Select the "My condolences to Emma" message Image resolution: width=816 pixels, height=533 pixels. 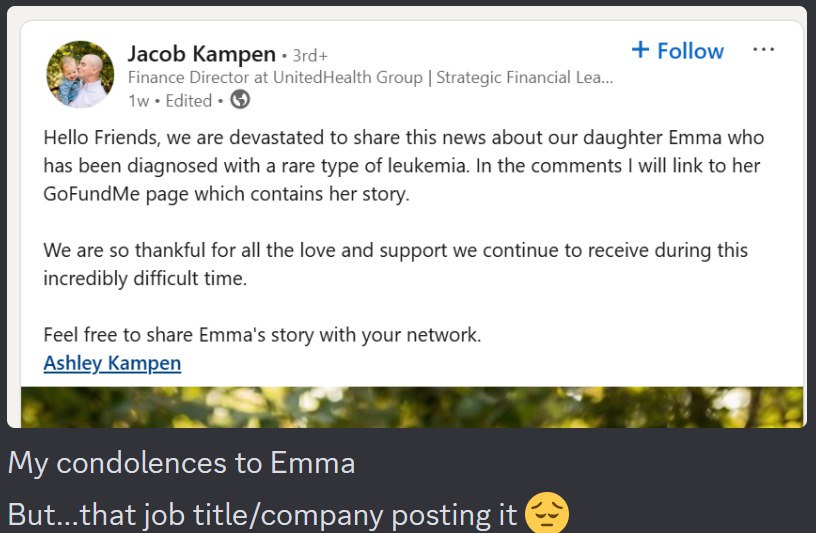181,463
